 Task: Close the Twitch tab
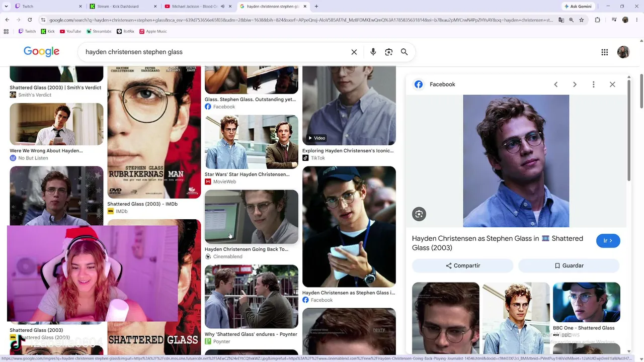pyautogui.click(x=80, y=7)
